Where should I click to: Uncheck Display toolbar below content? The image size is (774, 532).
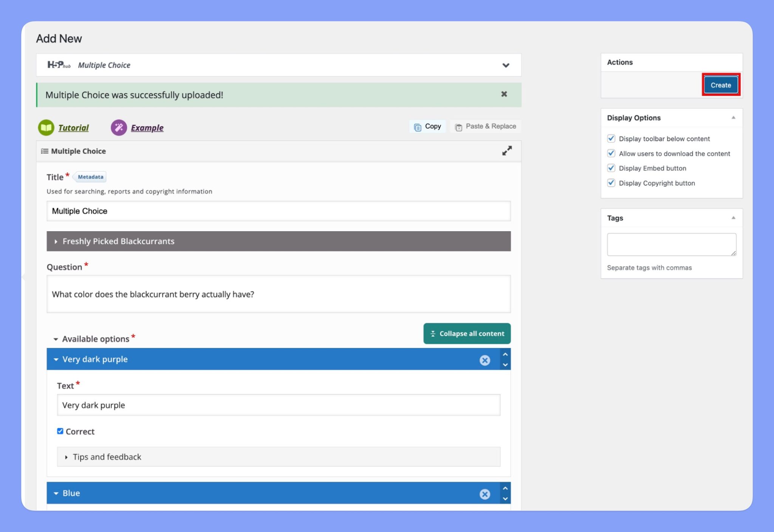611,138
